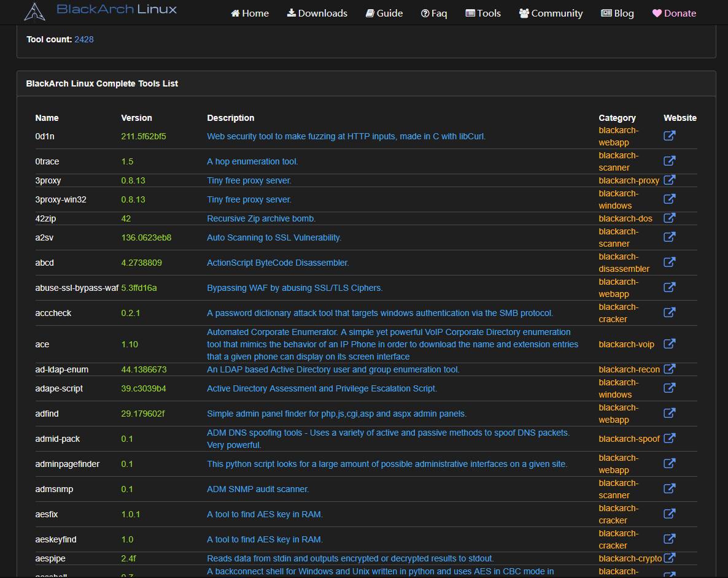Click blackarch-disassembler category text
Viewport: 728px width, 578px height.
pos(624,263)
